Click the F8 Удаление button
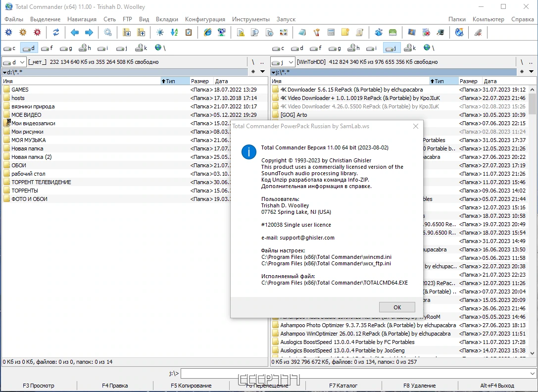 click(420, 386)
